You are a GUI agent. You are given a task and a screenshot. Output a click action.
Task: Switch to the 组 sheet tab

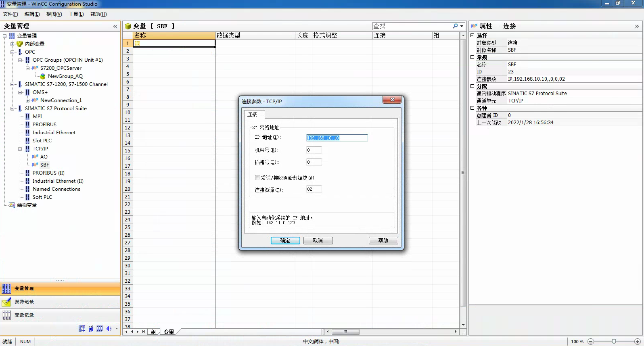tap(153, 332)
